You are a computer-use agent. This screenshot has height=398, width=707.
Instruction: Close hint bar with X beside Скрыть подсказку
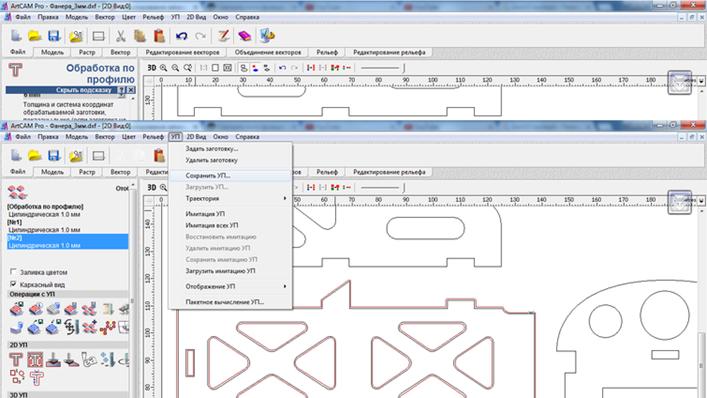tap(131, 90)
